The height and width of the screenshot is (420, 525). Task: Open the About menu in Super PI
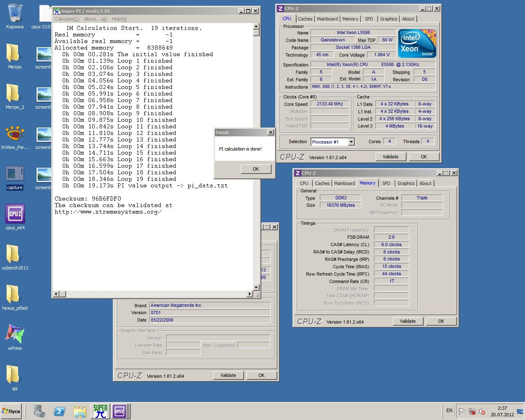pos(96,19)
